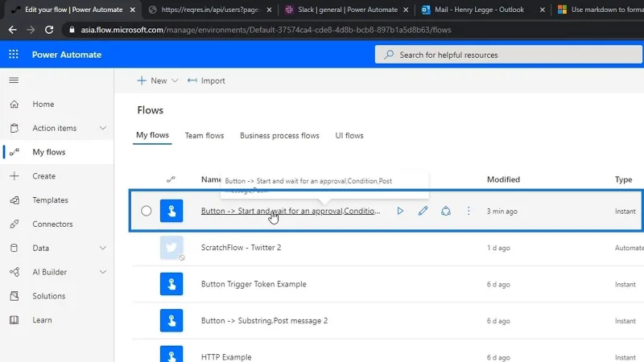
Task: Click the Action items clipboard icon
Action: click(14, 128)
